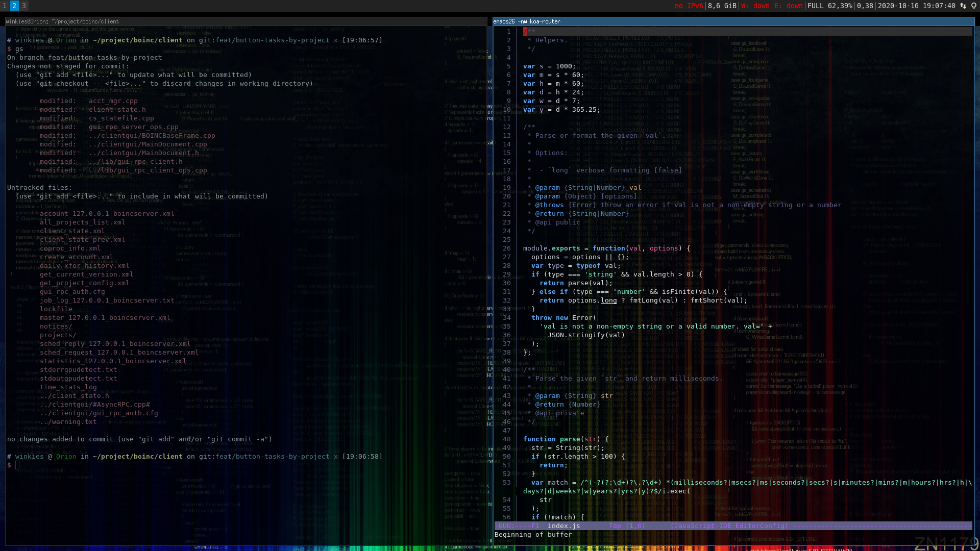Click the untracked 'notices/' directory
Image resolution: width=980 pixels, height=551 pixels.
(x=56, y=327)
